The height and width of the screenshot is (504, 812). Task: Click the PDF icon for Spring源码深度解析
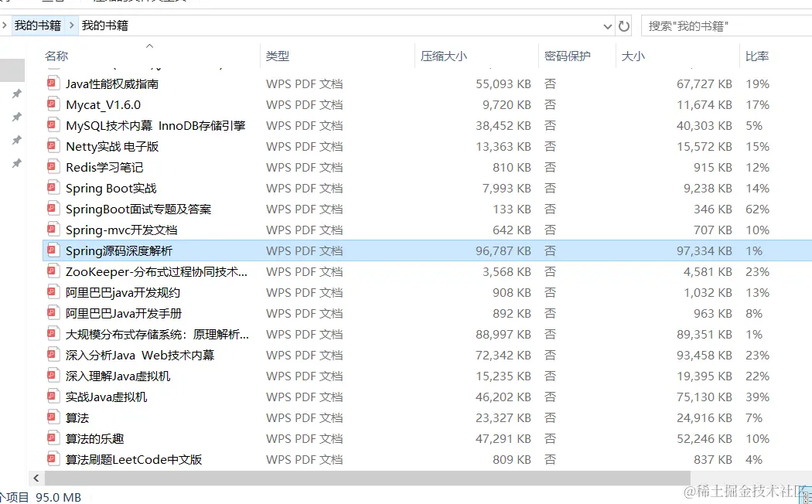point(53,250)
